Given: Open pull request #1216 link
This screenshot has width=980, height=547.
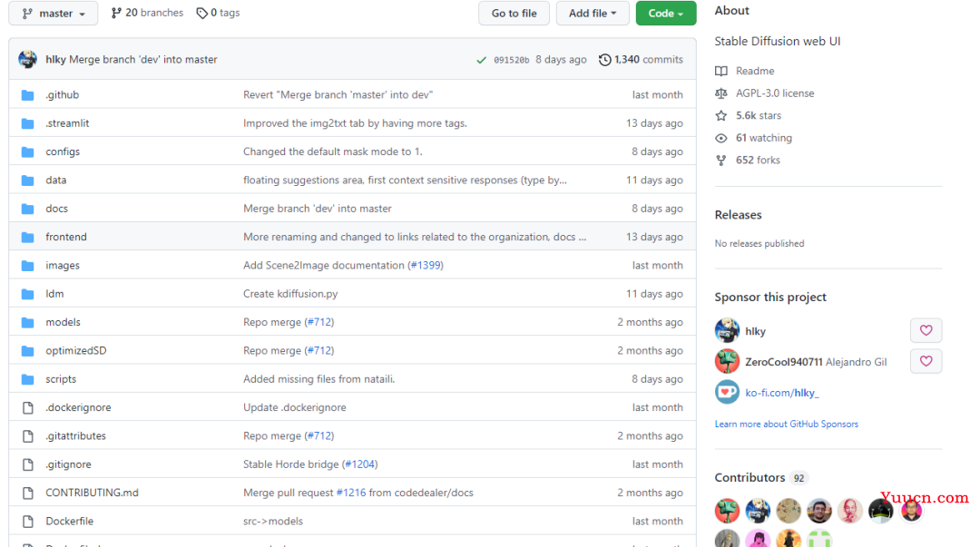Looking at the screenshot, I should click(x=350, y=493).
